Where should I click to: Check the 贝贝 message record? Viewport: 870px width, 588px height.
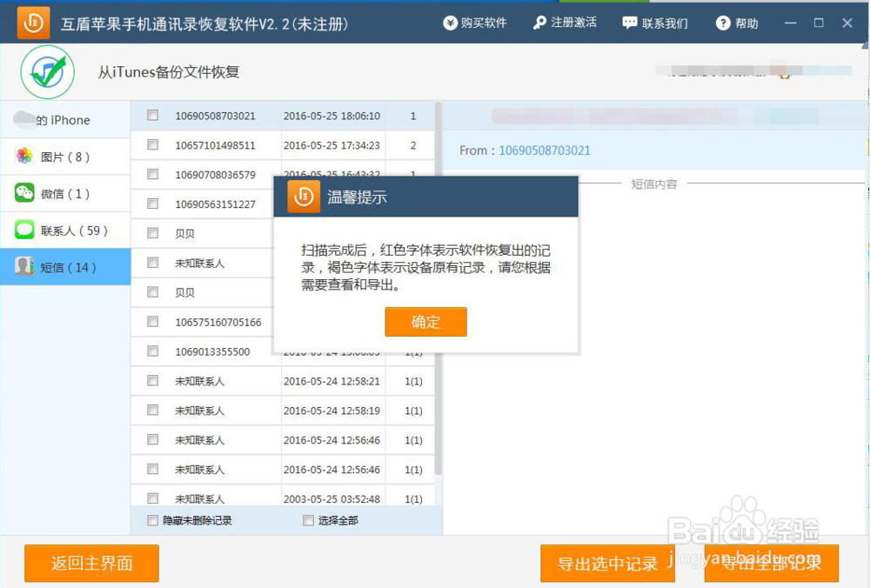click(x=151, y=232)
